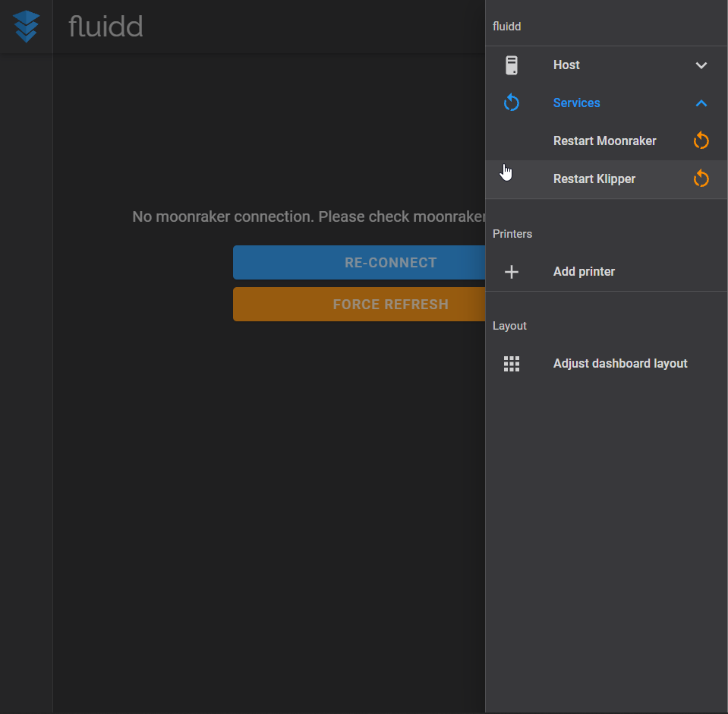728x714 pixels.
Task: Click the orange restart icon next to Restart Moonraker
Action: click(701, 141)
